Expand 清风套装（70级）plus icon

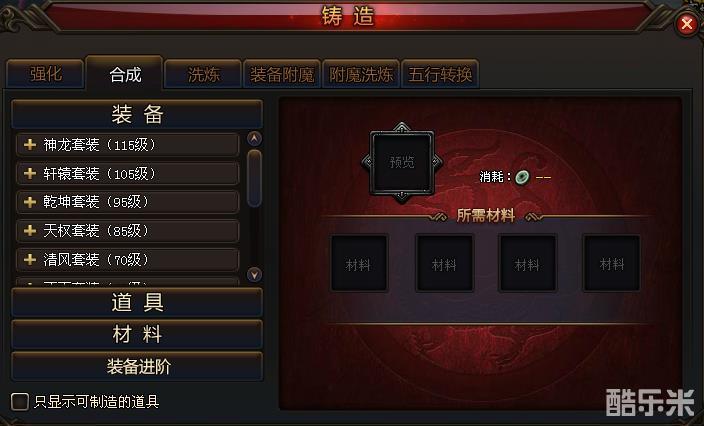30,259
